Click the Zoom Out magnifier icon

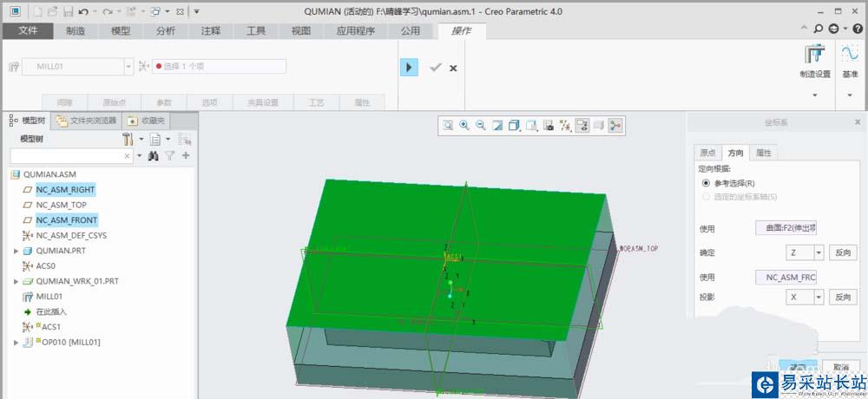[481, 126]
